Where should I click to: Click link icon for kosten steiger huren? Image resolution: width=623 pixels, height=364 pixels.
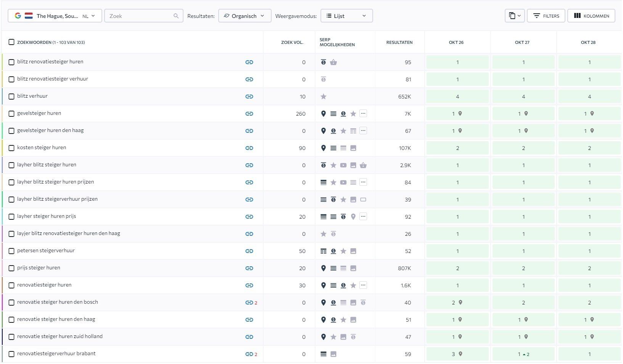tap(249, 148)
